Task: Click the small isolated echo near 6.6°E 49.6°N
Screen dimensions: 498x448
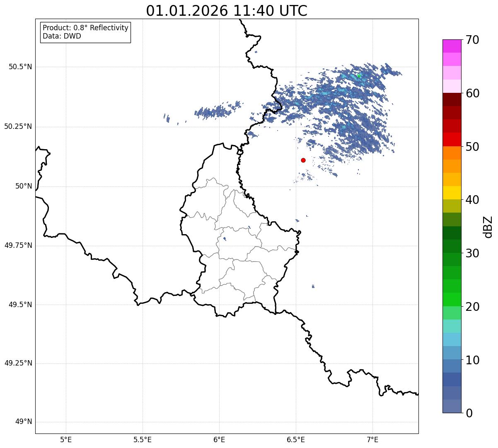Action: click(313, 286)
